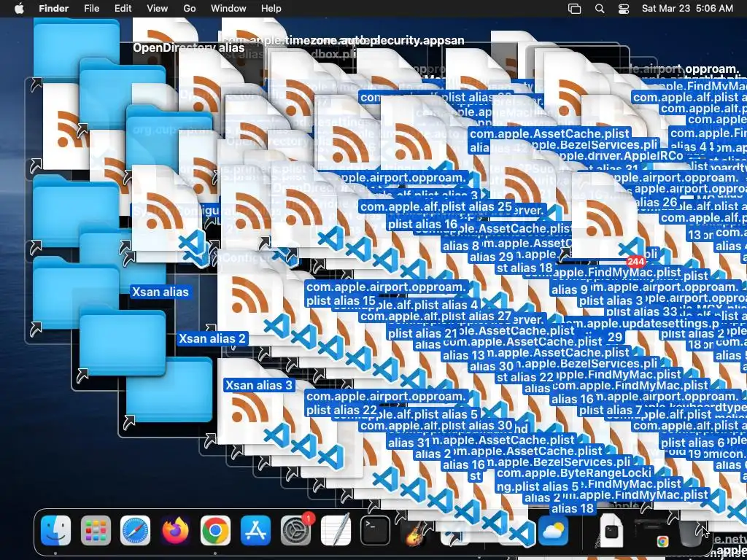Image resolution: width=747 pixels, height=560 pixels.
Task: Select the 'st alias 22' label
Action: (524, 378)
